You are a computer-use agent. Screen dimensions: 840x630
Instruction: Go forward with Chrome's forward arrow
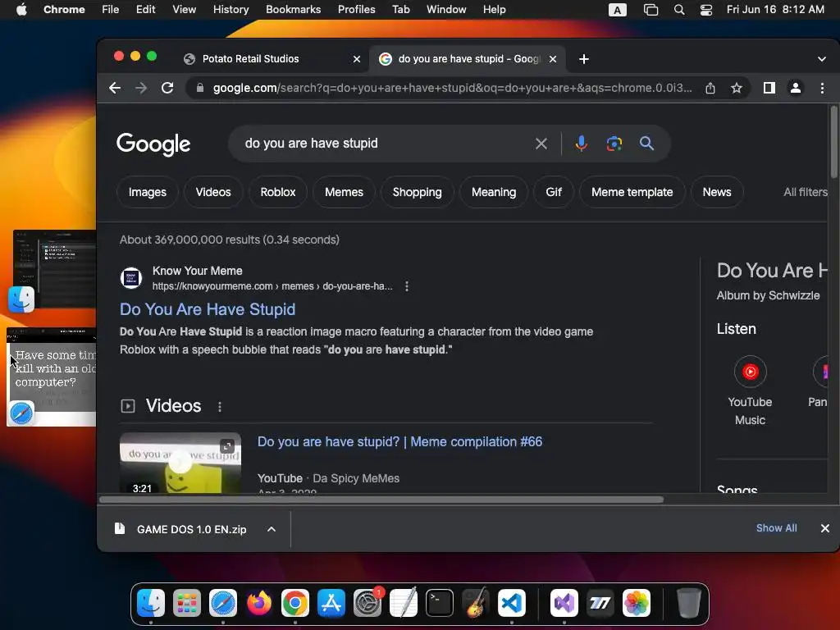point(141,88)
